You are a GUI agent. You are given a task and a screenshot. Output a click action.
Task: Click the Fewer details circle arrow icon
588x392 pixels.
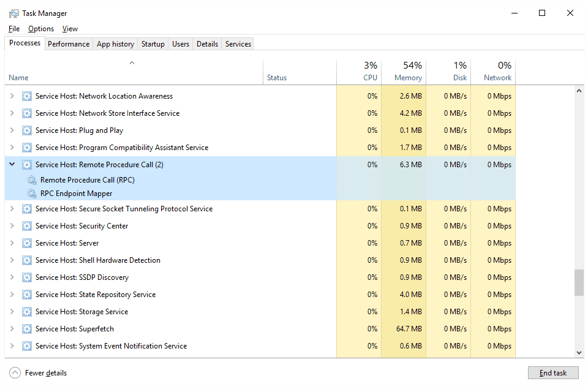click(x=15, y=373)
